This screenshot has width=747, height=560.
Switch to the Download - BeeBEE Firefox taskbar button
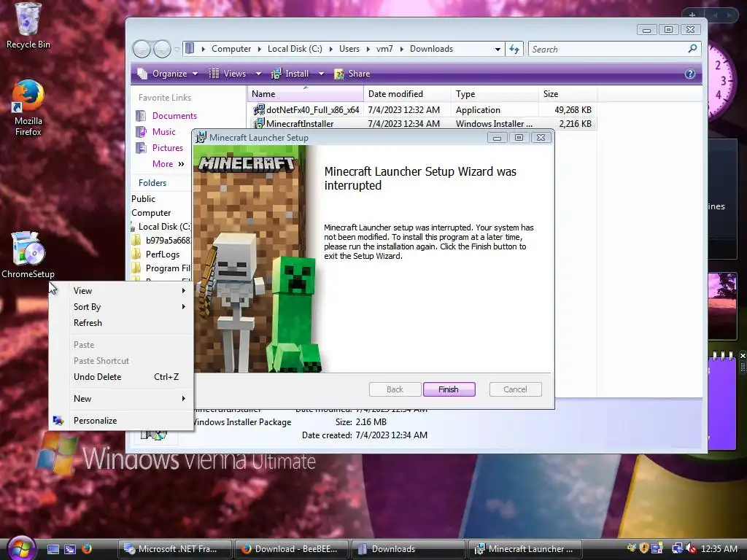pyautogui.click(x=291, y=549)
